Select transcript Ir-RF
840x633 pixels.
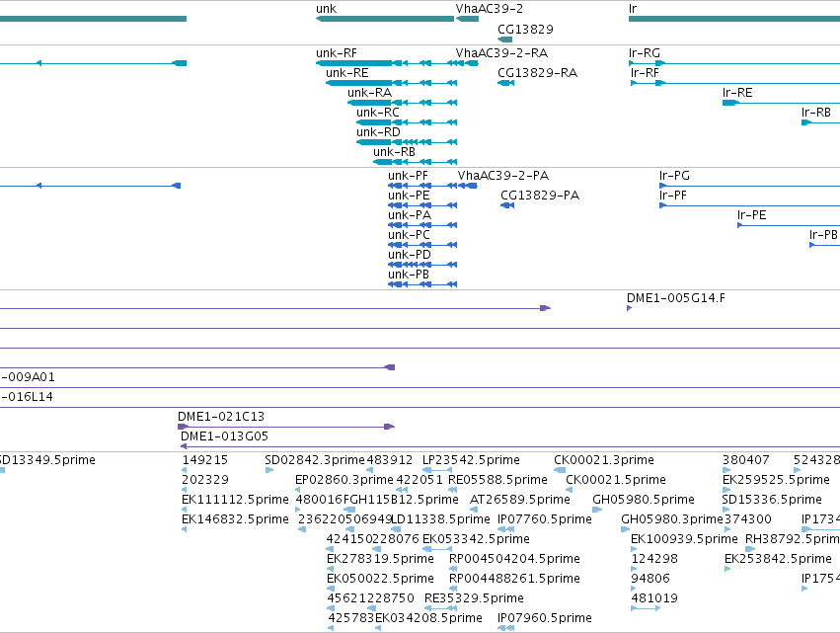point(735,83)
